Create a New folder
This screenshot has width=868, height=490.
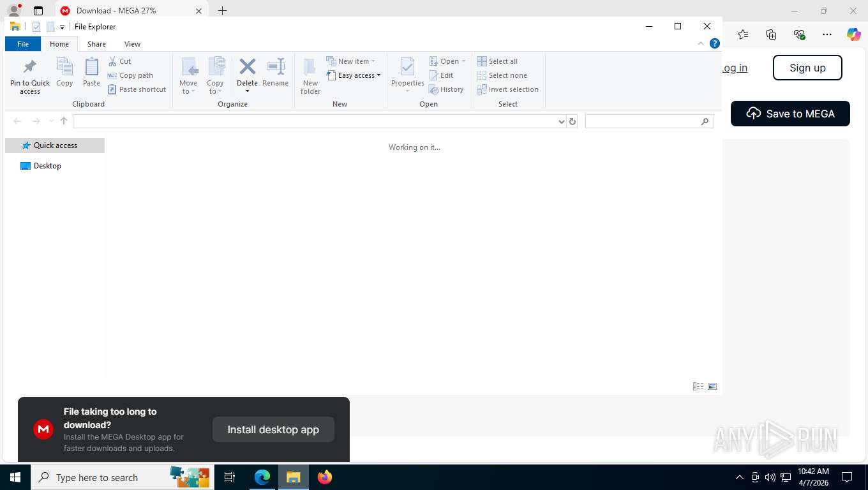pyautogui.click(x=310, y=76)
